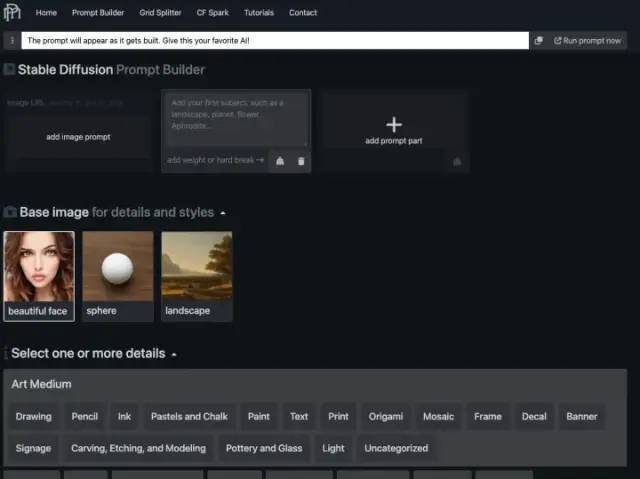Viewport: 640px width, 479px height.
Task: Collapse the Base image section arrow
Action: [x=223, y=213]
